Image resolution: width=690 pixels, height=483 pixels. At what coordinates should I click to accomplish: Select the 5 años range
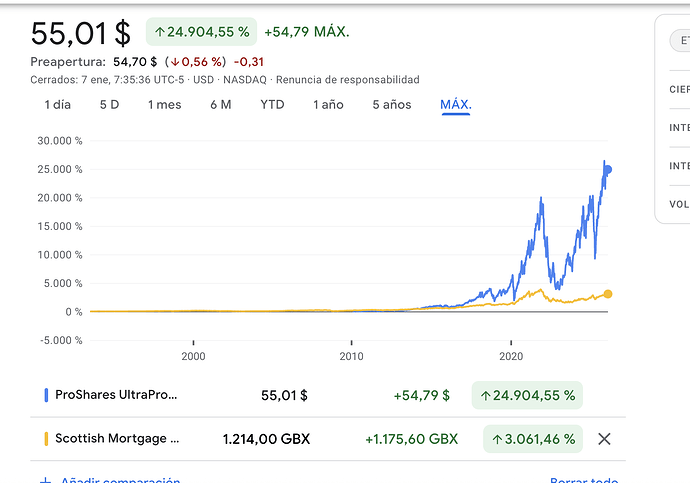pos(391,105)
